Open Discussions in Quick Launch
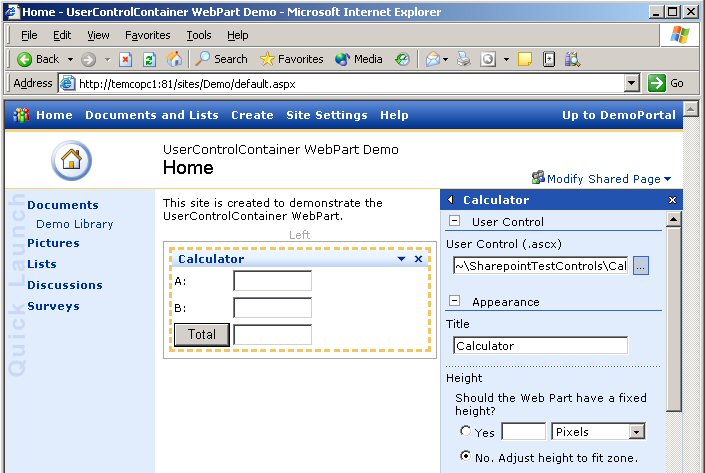This screenshot has width=705, height=473. coord(65,285)
